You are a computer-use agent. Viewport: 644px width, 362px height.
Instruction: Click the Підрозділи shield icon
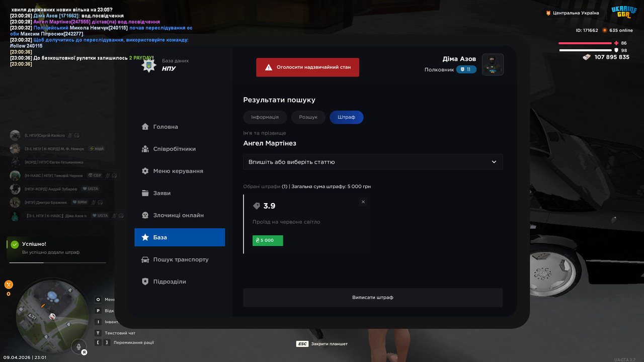click(x=145, y=282)
